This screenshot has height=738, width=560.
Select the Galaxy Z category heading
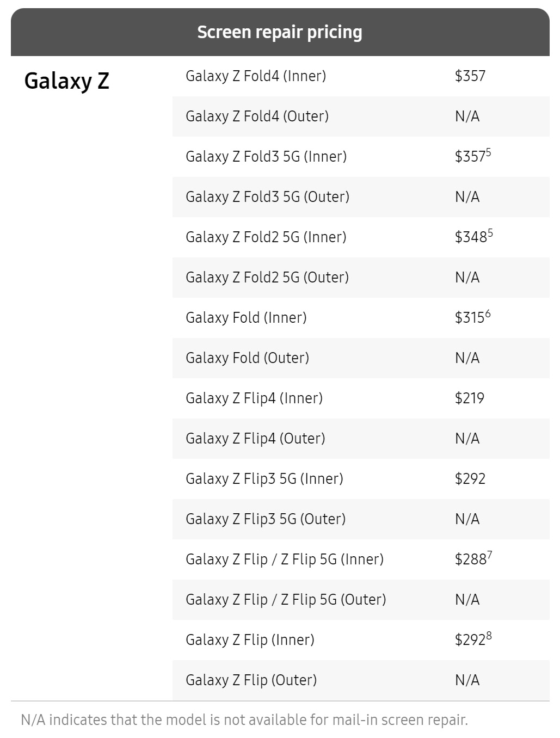[67, 81]
